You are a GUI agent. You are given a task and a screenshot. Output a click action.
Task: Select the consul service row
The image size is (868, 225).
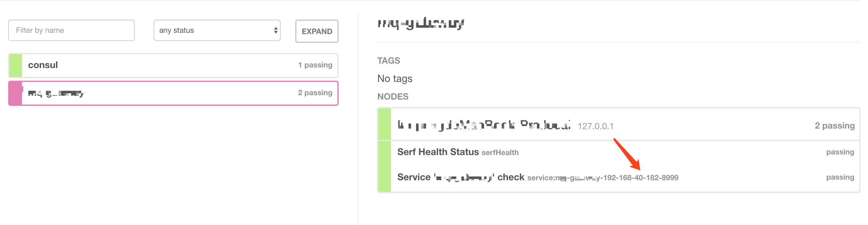click(173, 65)
